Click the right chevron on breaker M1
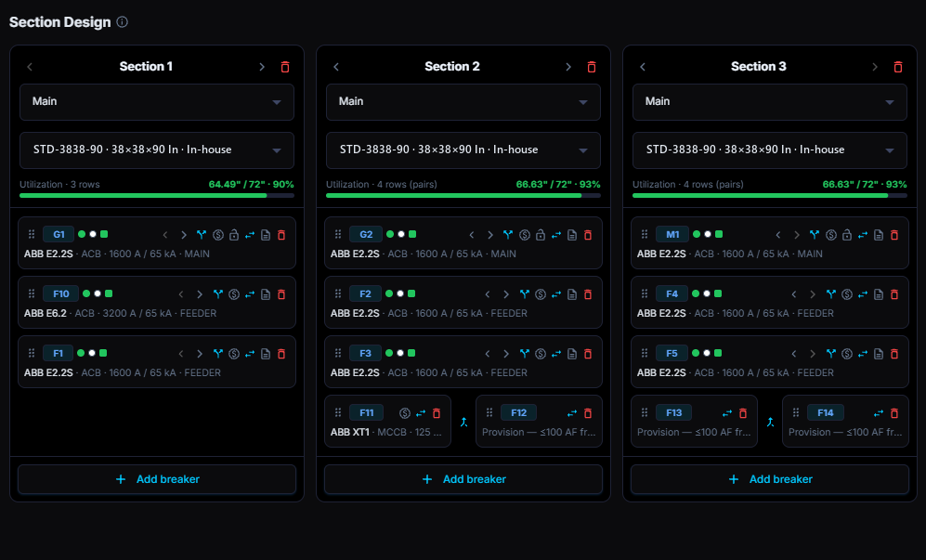The height and width of the screenshot is (560, 926). pos(797,235)
